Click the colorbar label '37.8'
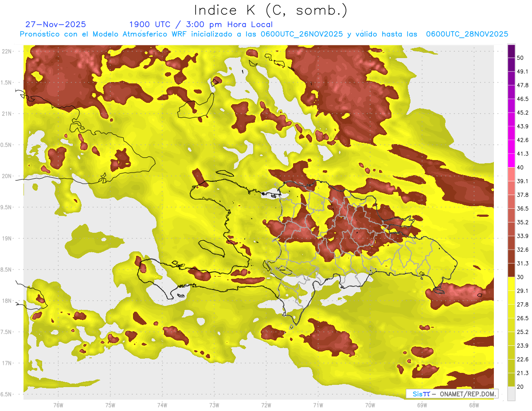 tap(523, 195)
